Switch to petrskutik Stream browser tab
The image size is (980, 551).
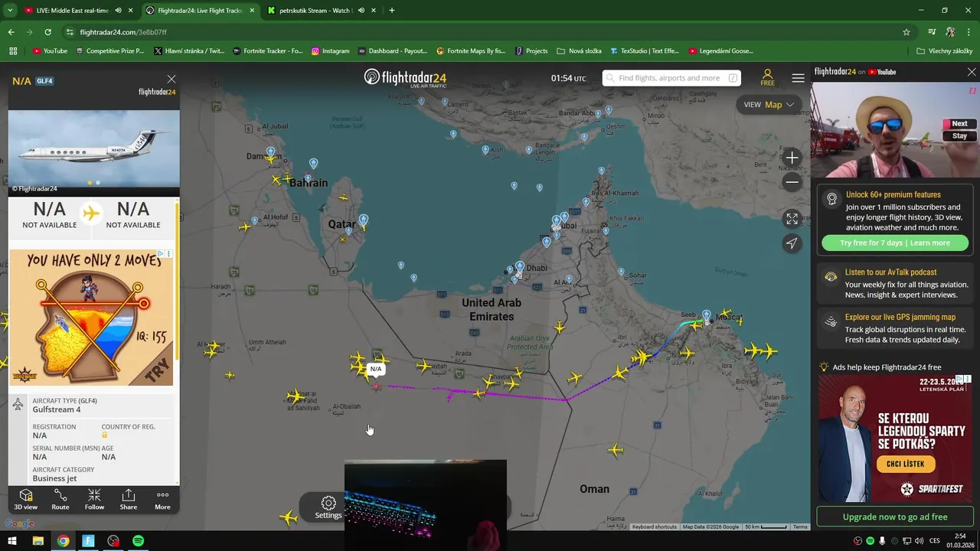point(314,11)
